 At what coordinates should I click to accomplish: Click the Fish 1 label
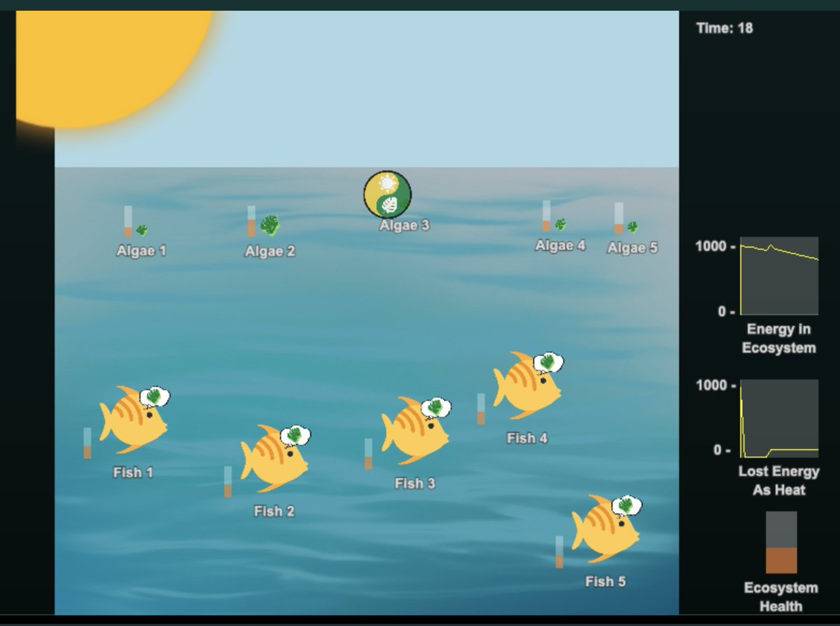[x=133, y=472]
